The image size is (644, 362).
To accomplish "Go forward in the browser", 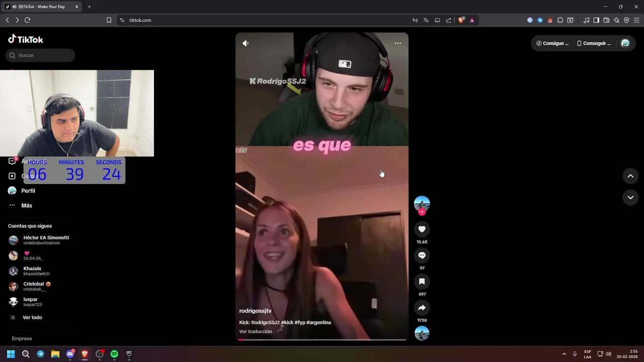I will point(17,20).
